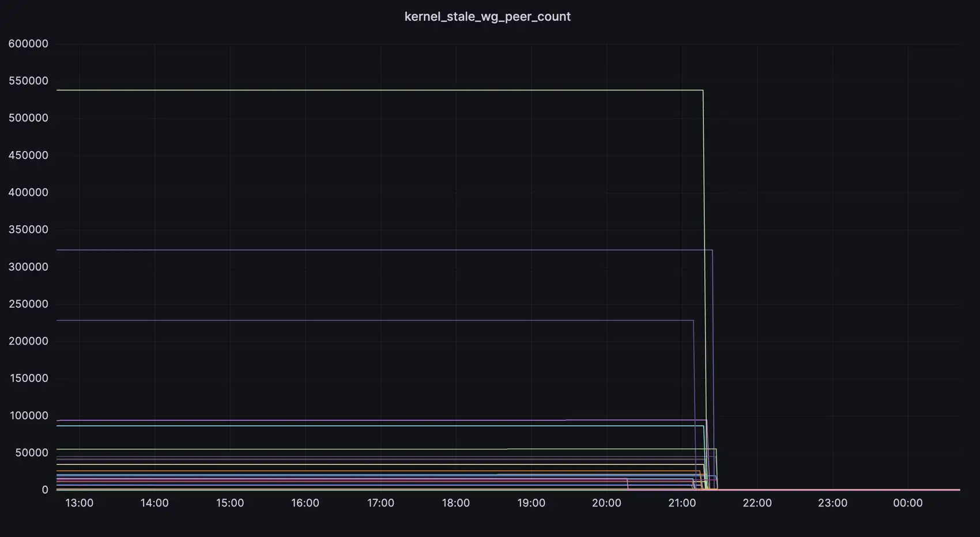
Task: Select the 21:00 tick on the time axis
Action: 681,503
